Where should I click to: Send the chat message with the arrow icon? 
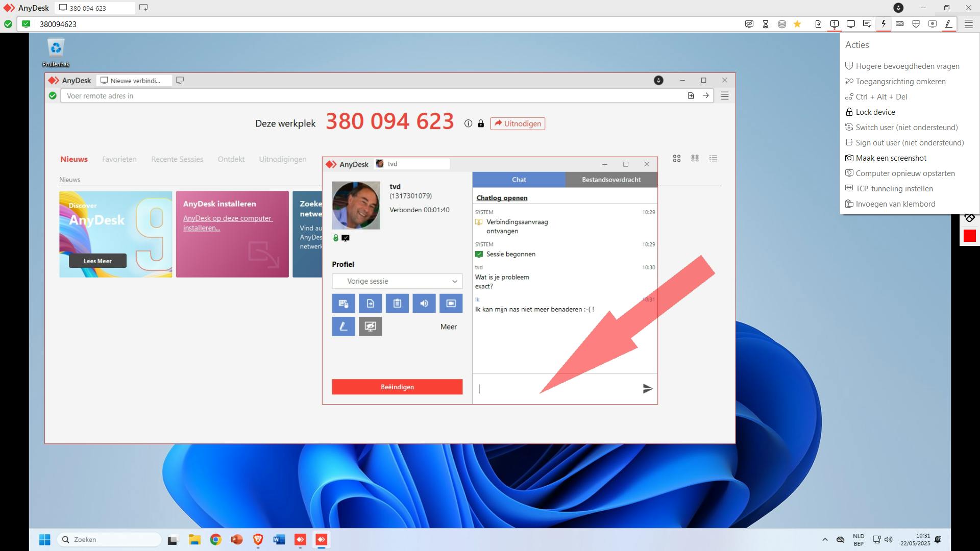pyautogui.click(x=647, y=389)
